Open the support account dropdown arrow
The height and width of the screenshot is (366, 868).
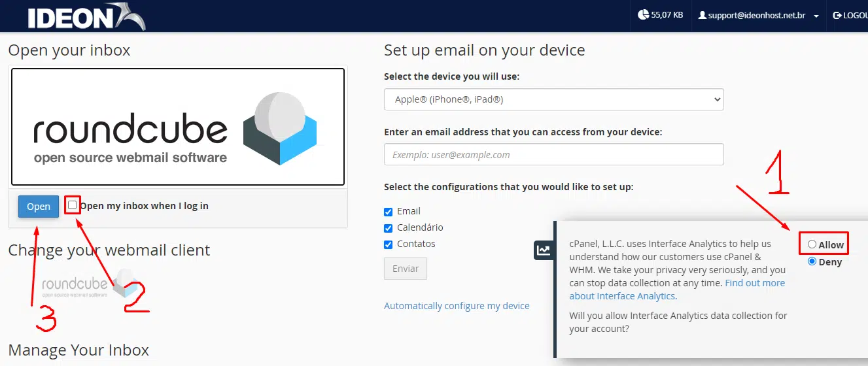coord(816,16)
